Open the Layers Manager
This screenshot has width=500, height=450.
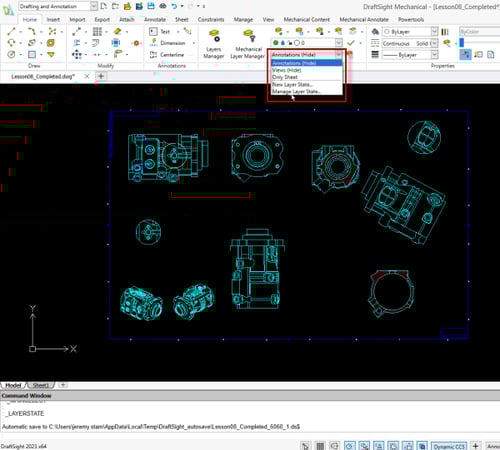tap(214, 44)
